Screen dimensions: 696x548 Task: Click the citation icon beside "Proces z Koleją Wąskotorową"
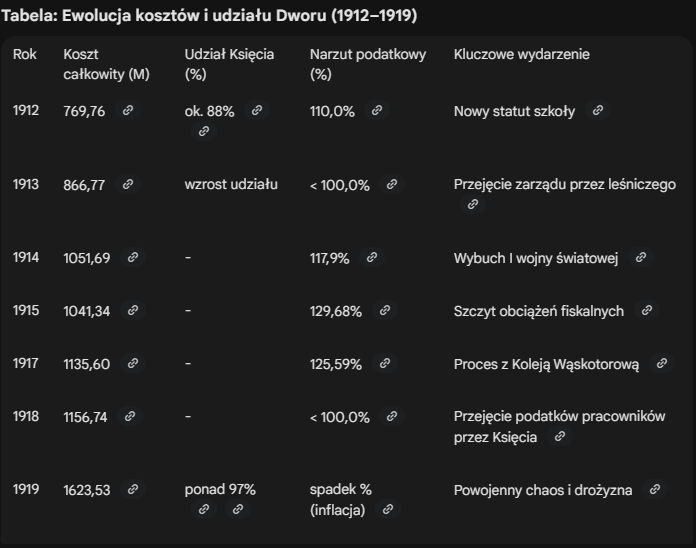[662, 365]
